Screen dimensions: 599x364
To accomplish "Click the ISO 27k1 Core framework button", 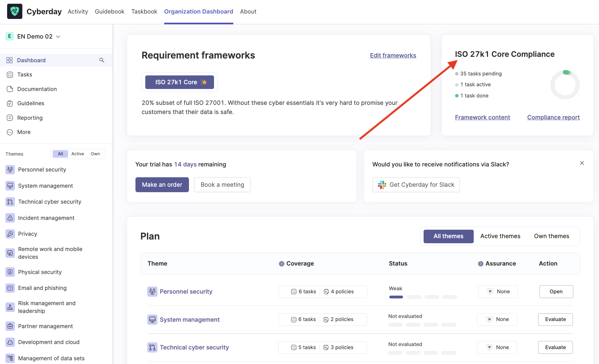I will [x=179, y=82].
